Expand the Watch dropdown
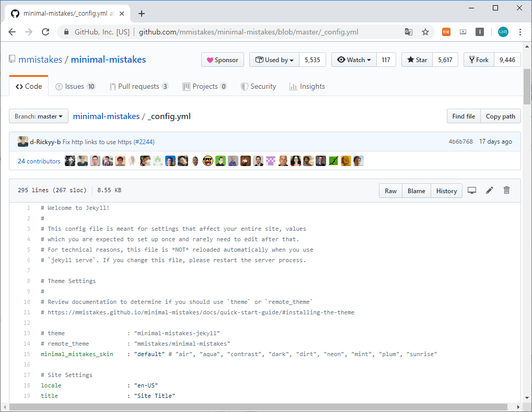The height and width of the screenshot is (412, 532). tap(354, 60)
